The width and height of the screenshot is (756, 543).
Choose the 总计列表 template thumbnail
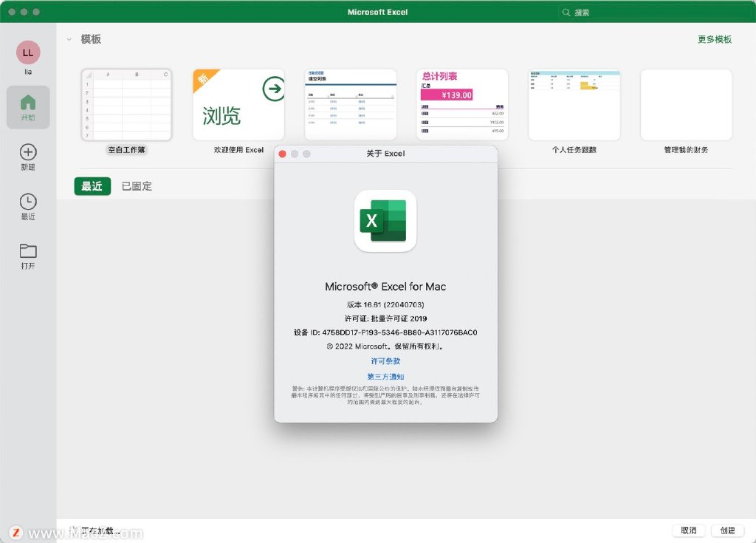coord(462,105)
